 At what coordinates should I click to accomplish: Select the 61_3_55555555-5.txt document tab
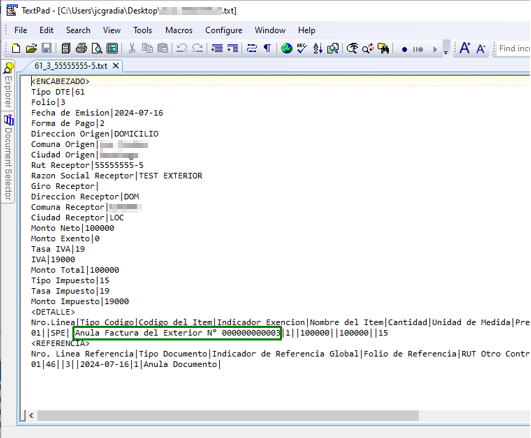(x=71, y=66)
